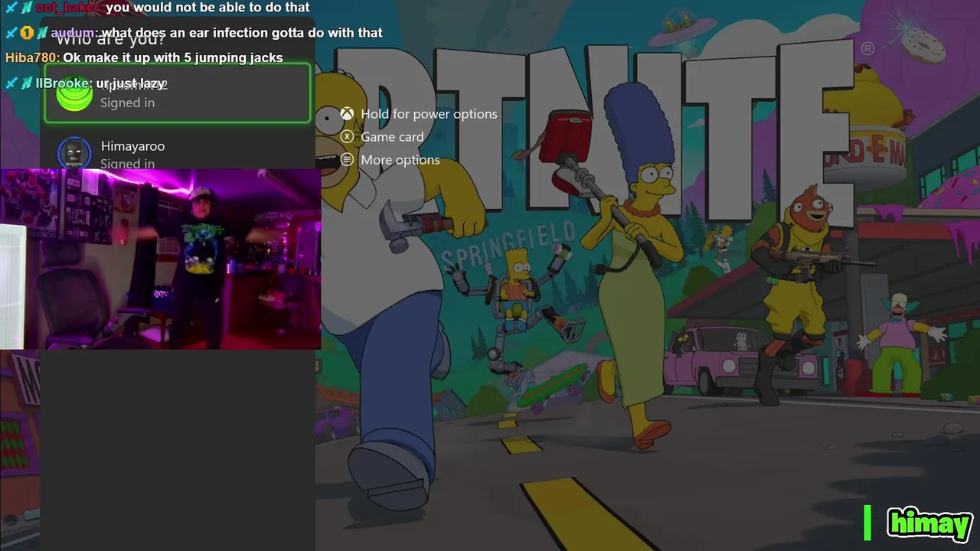Click the Himayaroo Batman avatar
The height and width of the screenshot is (551, 980).
(x=74, y=153)
